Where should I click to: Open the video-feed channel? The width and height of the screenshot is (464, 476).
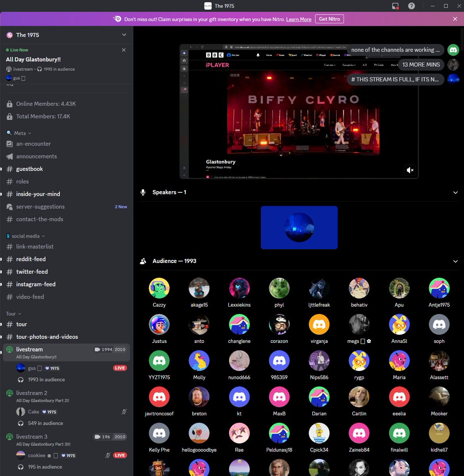67,297
